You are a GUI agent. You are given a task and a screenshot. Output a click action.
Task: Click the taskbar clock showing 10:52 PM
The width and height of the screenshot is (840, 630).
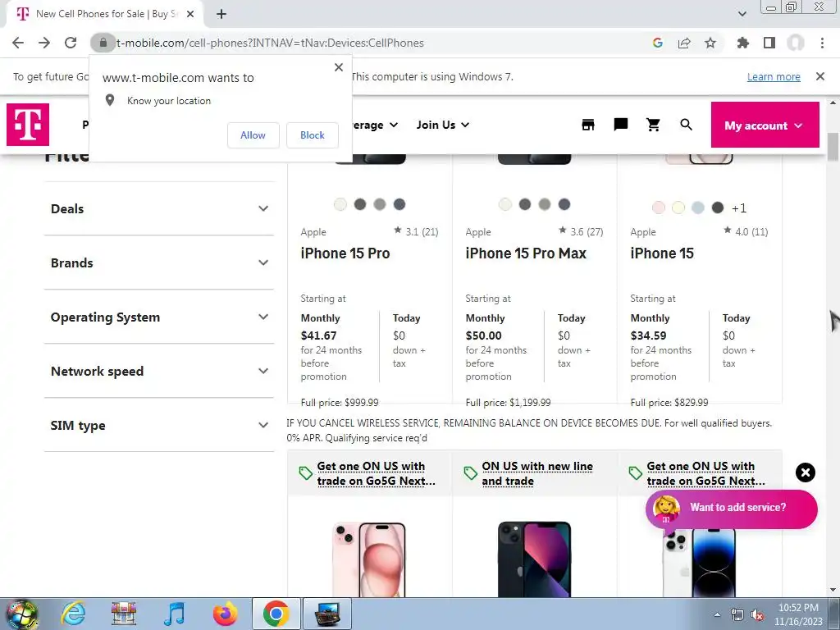(x=798, y=614)
